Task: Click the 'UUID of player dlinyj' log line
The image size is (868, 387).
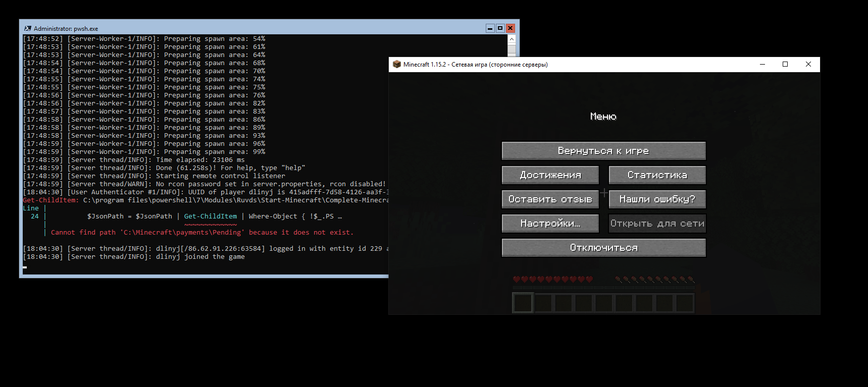Action: click(x=206, y=192)
